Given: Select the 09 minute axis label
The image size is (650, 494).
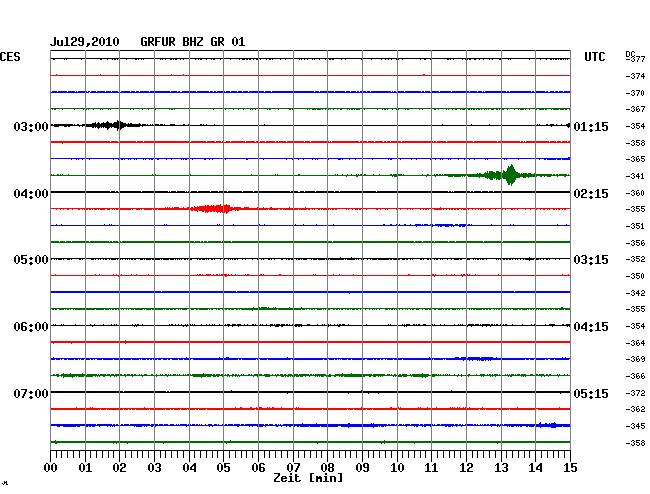Looking at the screenshot, I should pos(362,468).
